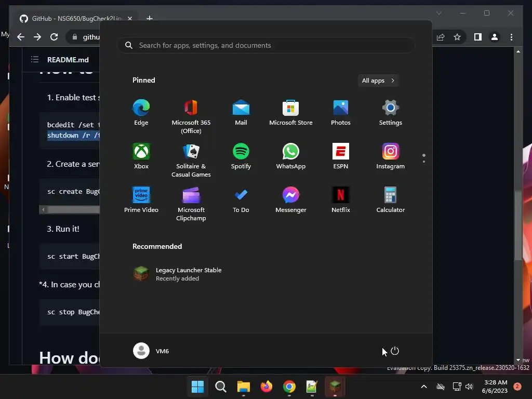The width and height of the screenshot is (532, 399).
Task: Click the Chrome site lock icon
Action: (x=75, y=37)
